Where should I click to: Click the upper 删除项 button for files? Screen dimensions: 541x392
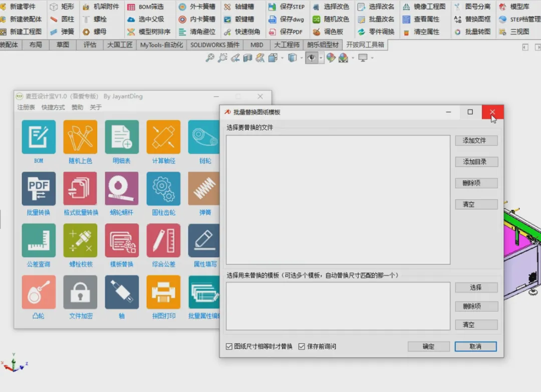(476, 183)
